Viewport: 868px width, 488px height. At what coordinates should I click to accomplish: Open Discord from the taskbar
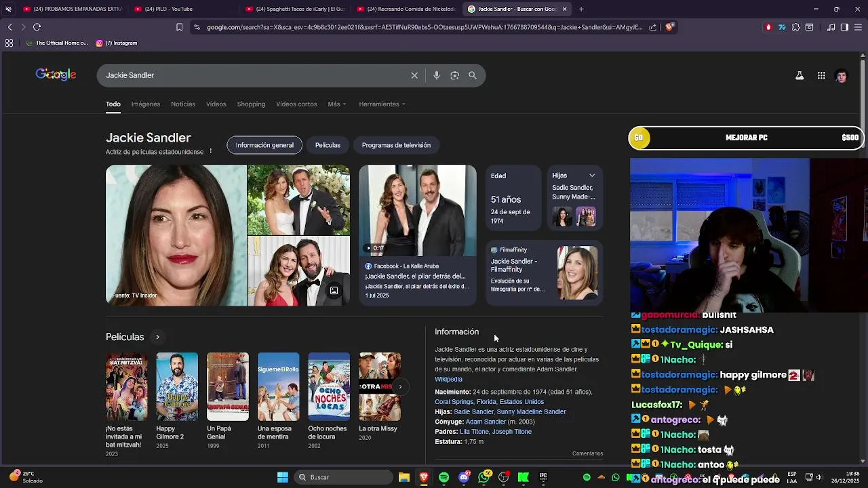coord(464,477)
